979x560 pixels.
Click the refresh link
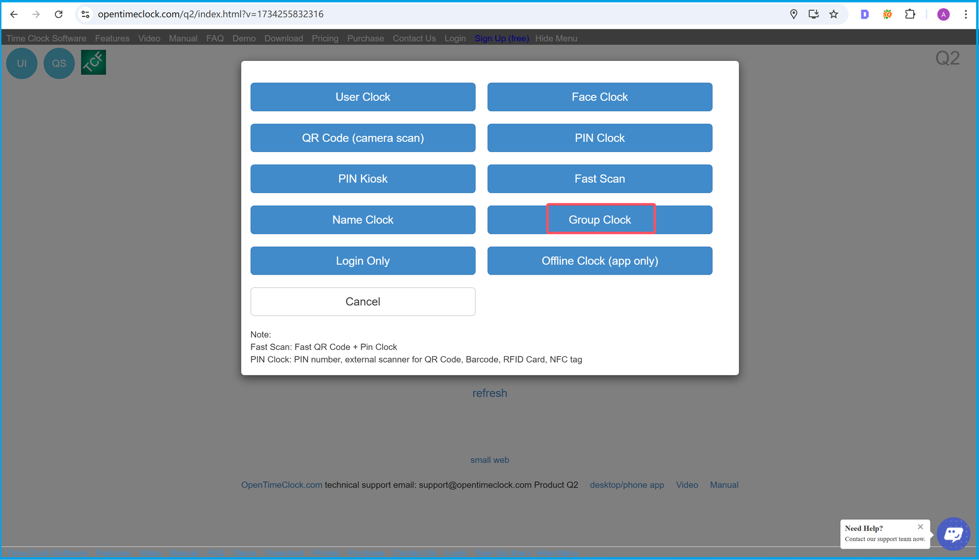[x=489, y=392]
